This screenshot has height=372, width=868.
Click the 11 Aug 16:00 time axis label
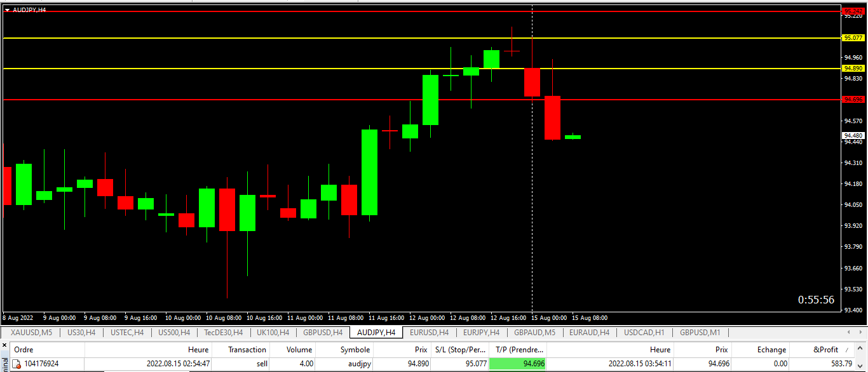[x=387, y=317]
